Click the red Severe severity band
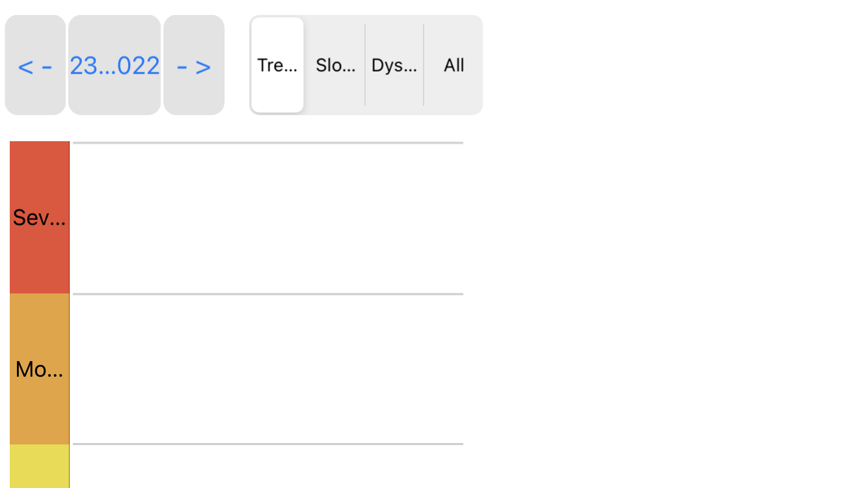868x488 pixels. [x=40, y=217]
